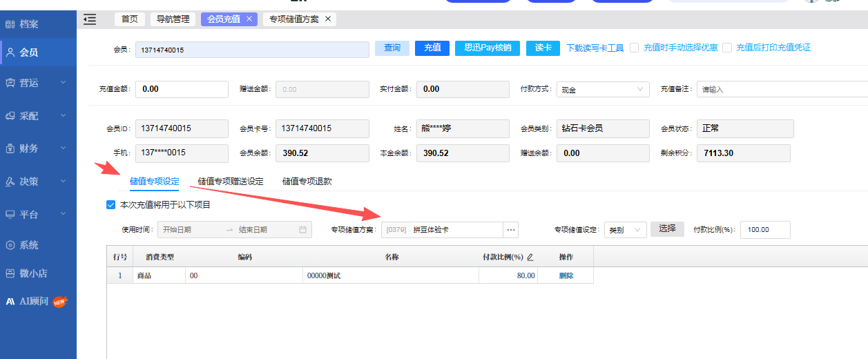868x359 pixels.
Task: Enable 充值时手动选择优惠 checkbox
Action: [x=635, y=48]
